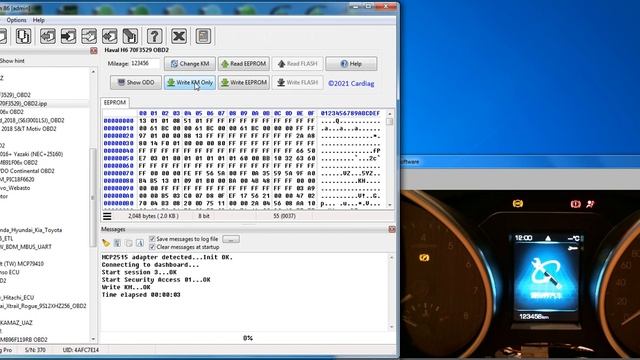Click the hex editor scroll up arrow
The height and width of the screenshot is (360, 640).
coord(390,113)
